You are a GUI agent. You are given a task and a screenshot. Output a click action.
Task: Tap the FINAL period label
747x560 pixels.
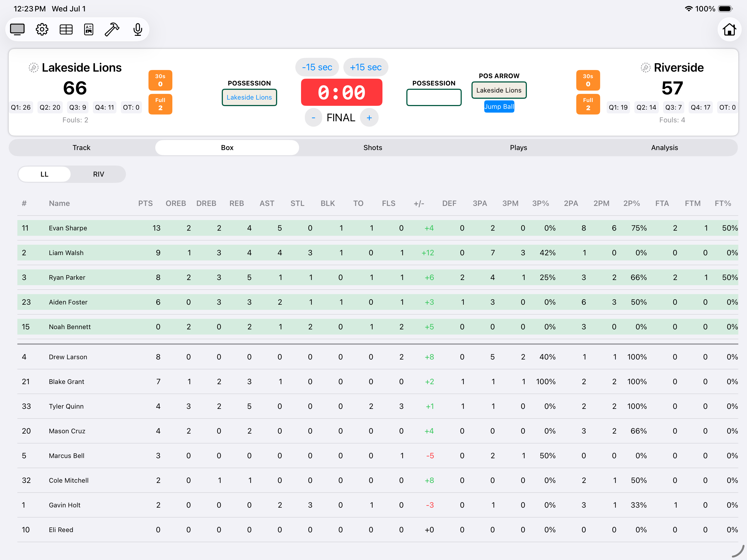click(x=341, y=117)
